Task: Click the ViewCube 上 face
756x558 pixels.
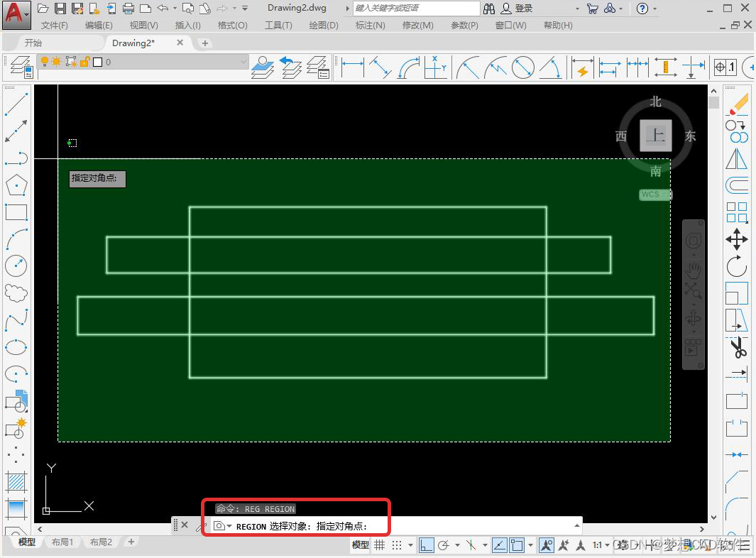Action: pos(656,136)
